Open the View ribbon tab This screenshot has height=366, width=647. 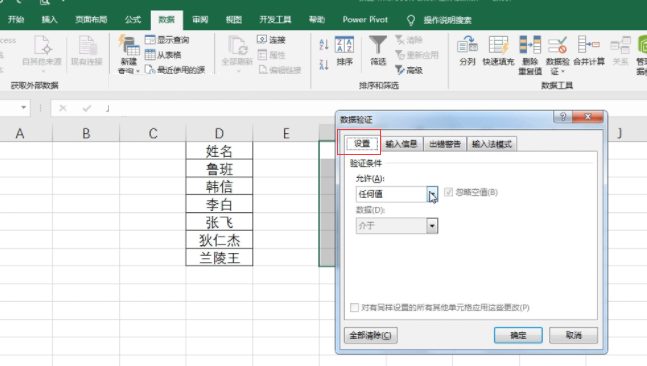(234, 19)
